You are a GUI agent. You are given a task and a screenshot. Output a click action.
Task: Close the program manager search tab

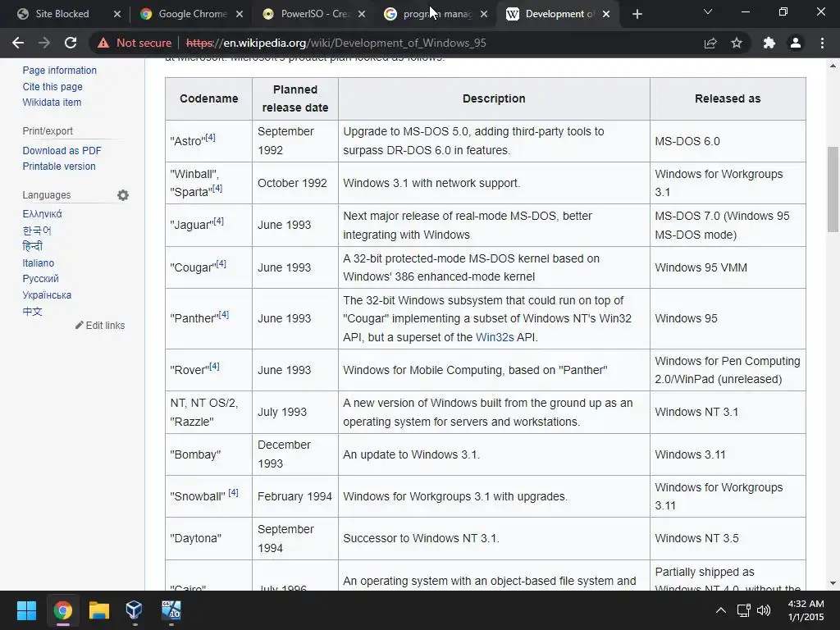pyautogui.click(x=484, y=14)
